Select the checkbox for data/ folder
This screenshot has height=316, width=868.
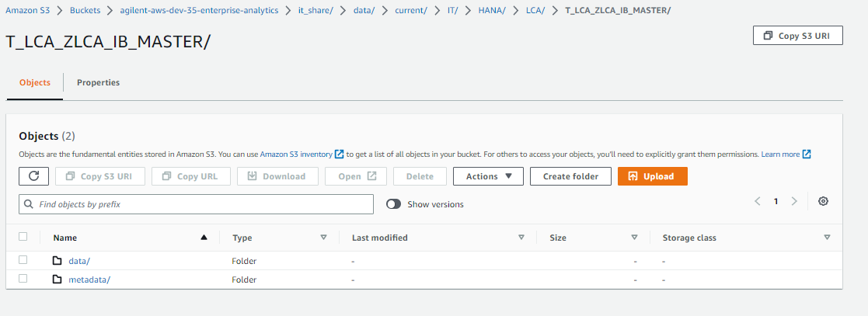point(23,260)
